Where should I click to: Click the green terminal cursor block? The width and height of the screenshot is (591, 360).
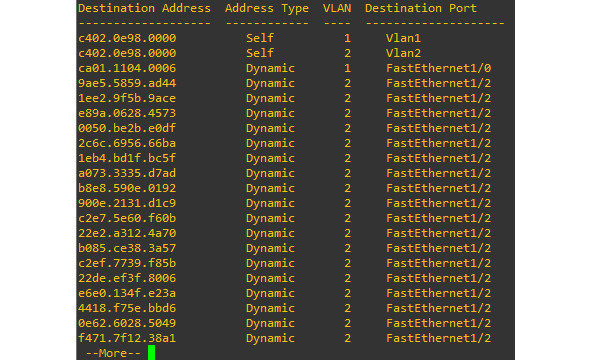pos(152,353)
